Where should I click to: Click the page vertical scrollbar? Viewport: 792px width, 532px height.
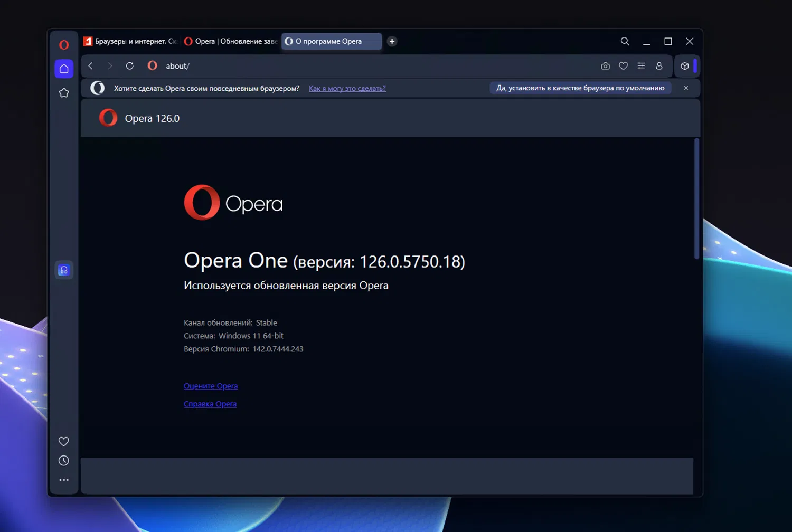pyautogui.click(x=696, y=199)
